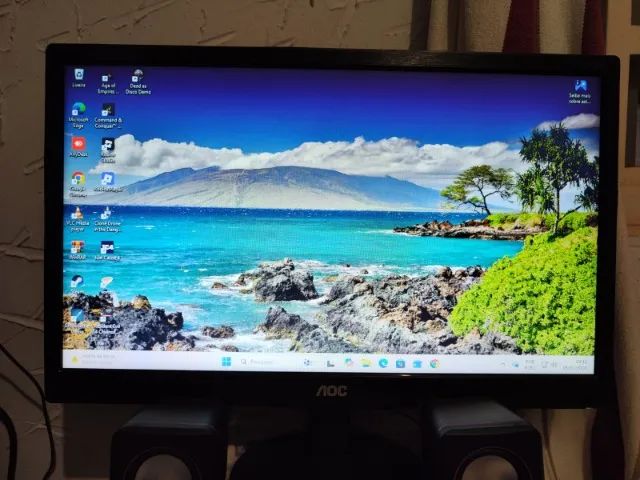Open Microsoft Edge from the taskbar

coord(383,363)
